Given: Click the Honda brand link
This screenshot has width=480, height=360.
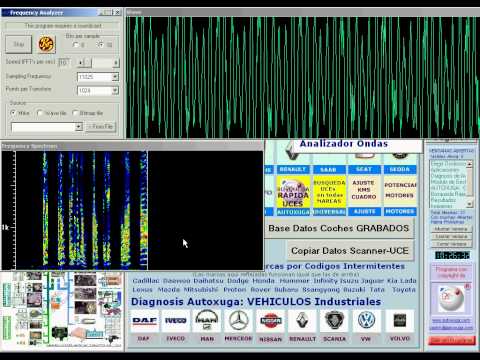Looking at the screenshot, I should pos(263,281).
